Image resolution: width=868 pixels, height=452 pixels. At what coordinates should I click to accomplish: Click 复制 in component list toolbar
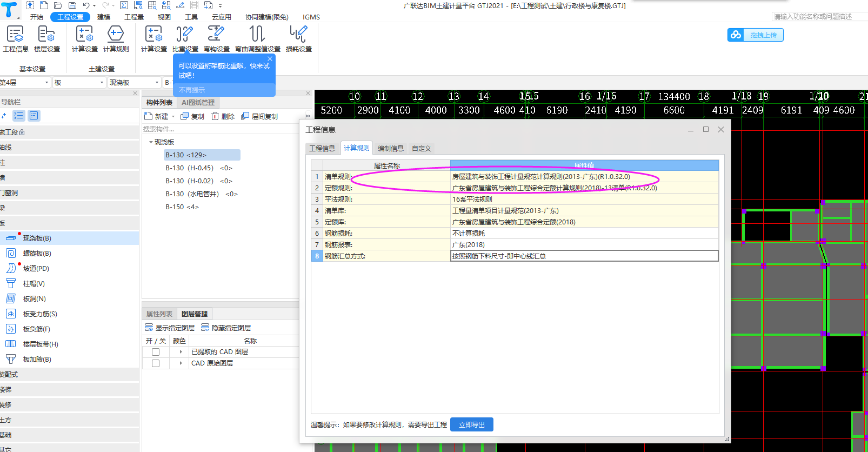(x=192, y=116)
